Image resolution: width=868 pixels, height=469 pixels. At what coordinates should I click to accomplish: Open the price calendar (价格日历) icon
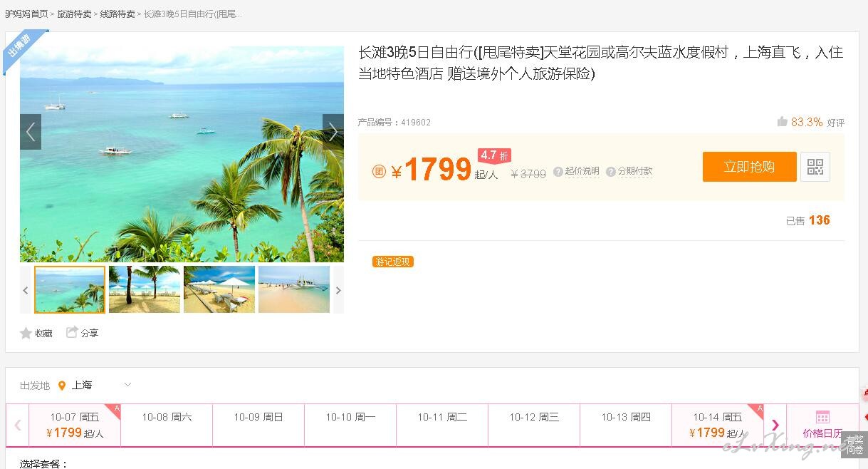point(822,417)
